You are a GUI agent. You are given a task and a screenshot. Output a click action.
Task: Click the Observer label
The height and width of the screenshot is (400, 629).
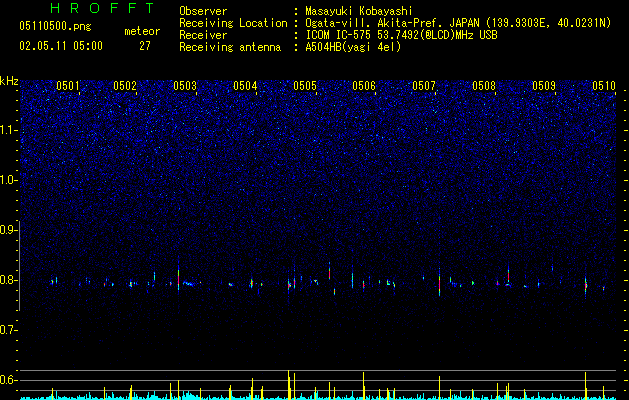pos(203,11)
